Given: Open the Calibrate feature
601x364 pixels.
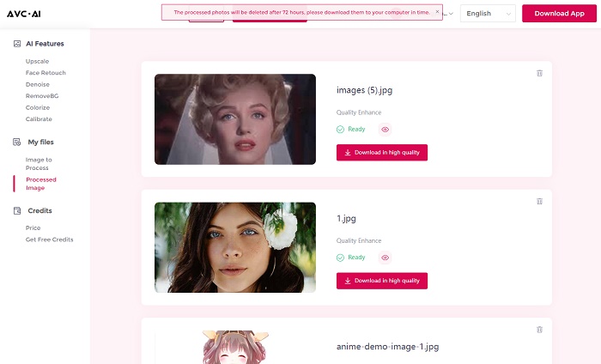Looking at the screenshot, I should 39,119.
